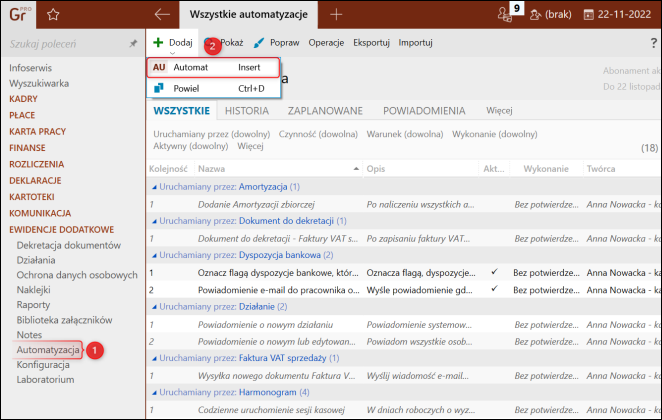
Task: Collapse Dyspozycja bankowa group
Action: tap(154, 255)
